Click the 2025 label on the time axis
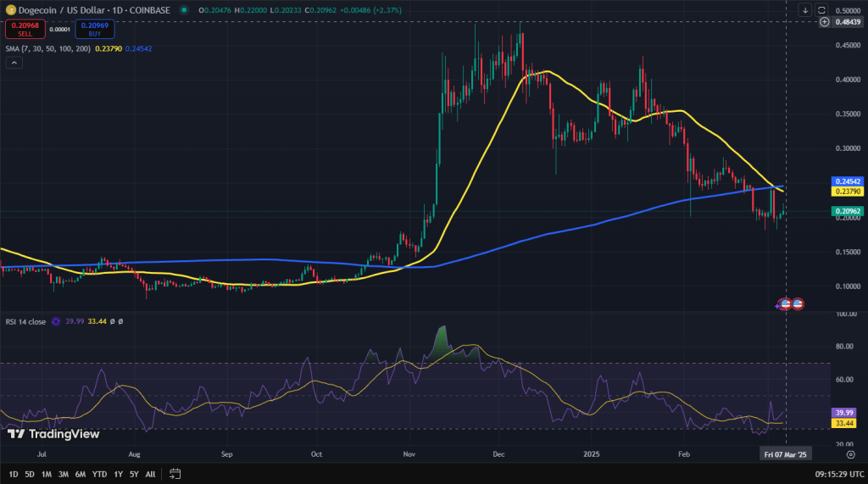Screen dimensions: 868x484 (591, 454)
